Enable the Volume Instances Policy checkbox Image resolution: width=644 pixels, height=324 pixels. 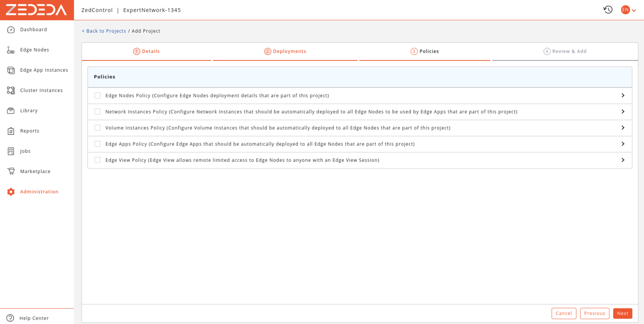(x=97, y=128)
